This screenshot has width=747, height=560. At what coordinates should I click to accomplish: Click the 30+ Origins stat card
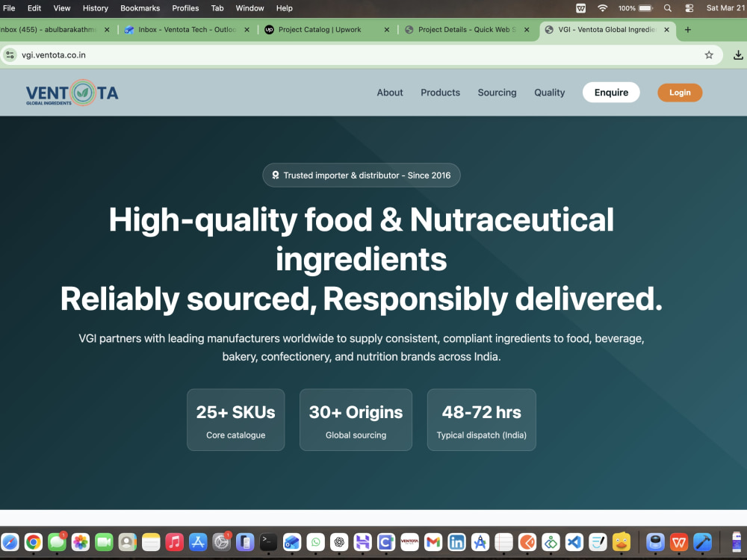tap(356, 420)
